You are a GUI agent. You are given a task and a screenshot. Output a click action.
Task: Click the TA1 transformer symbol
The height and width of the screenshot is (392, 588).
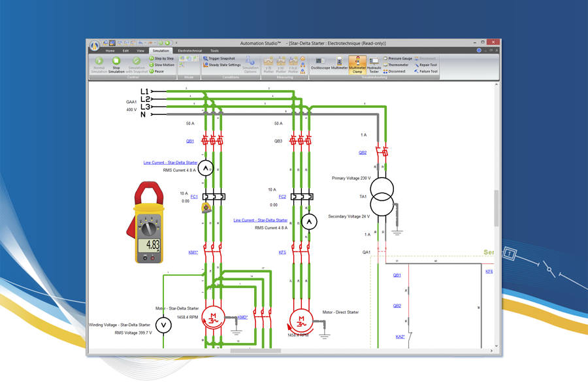click(x=382, y=197)
